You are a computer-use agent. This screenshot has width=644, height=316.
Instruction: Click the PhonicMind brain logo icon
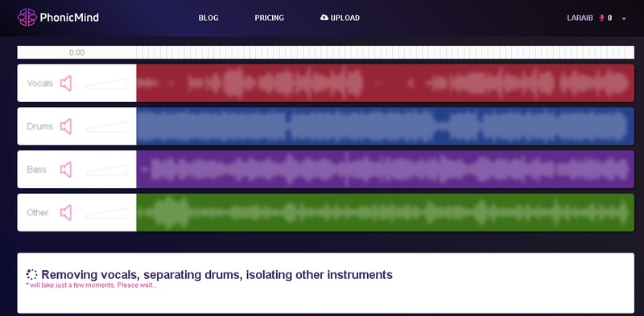pyautogui.click(x=27, y=18)
